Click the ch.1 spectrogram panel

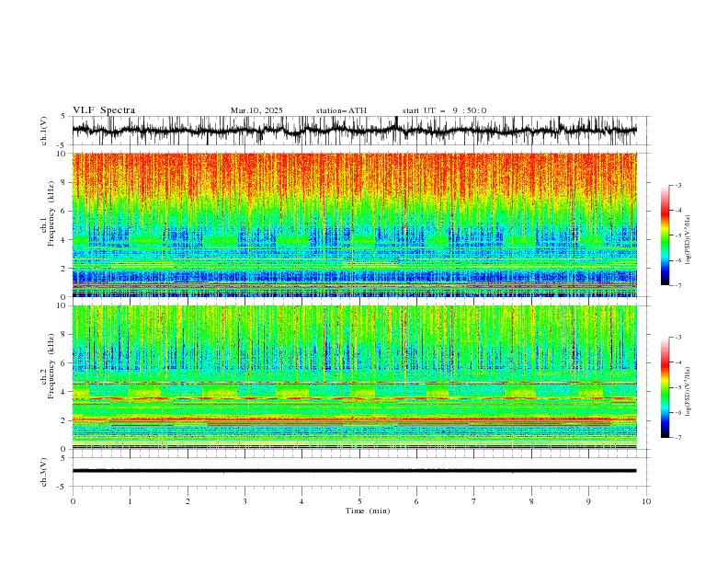click(x=354, y=224)
